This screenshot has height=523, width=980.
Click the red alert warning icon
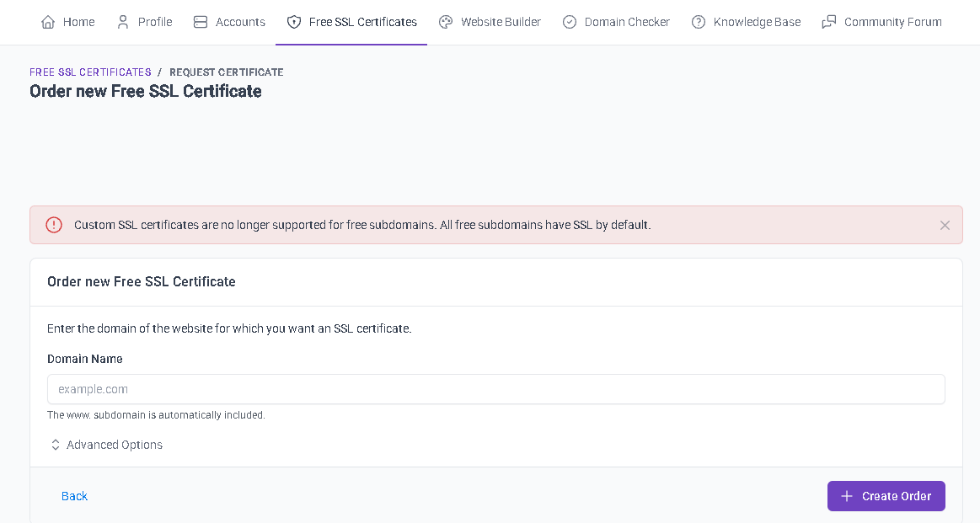pos(55,225)
